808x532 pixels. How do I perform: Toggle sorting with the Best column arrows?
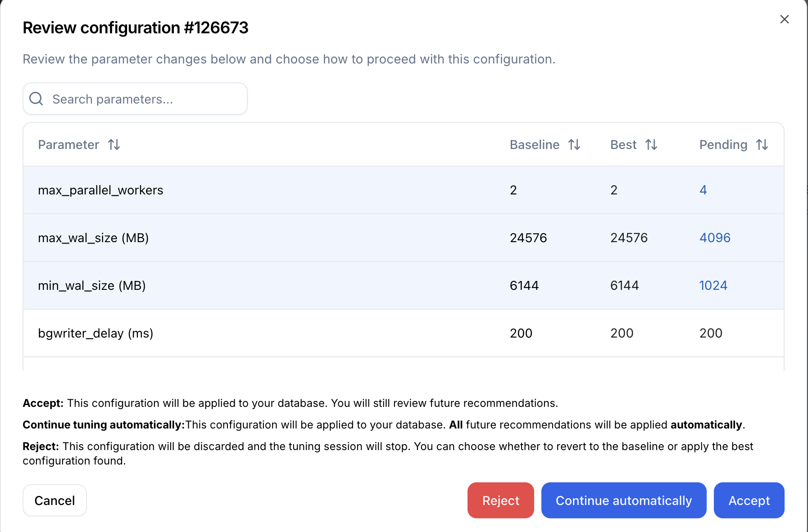pyautogui.click(x=651, y=144)
